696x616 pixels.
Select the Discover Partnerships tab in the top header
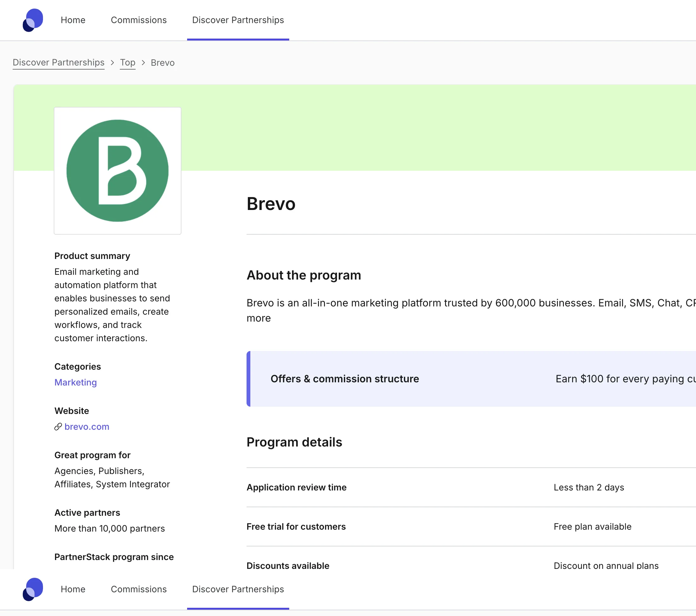click(238, 20)
